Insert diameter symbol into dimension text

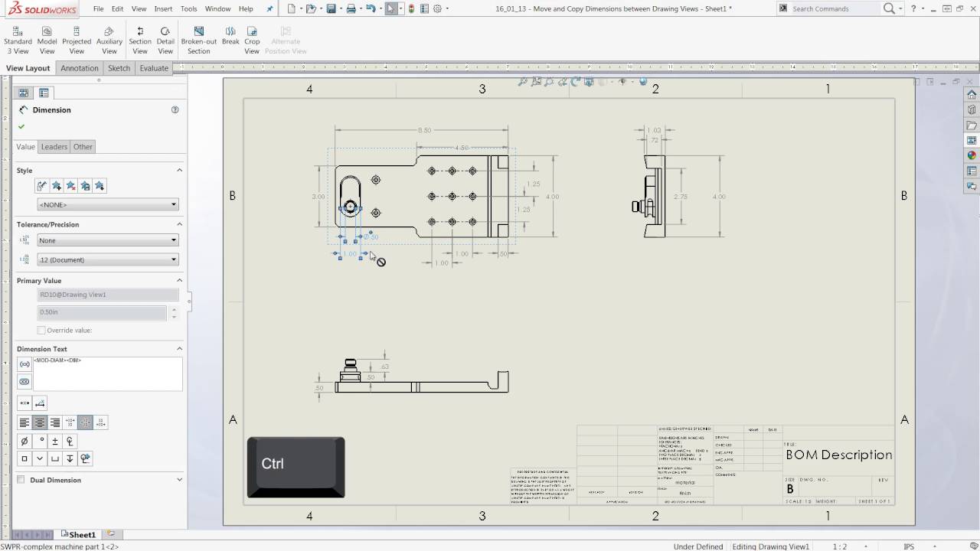[x=24, y=440]
